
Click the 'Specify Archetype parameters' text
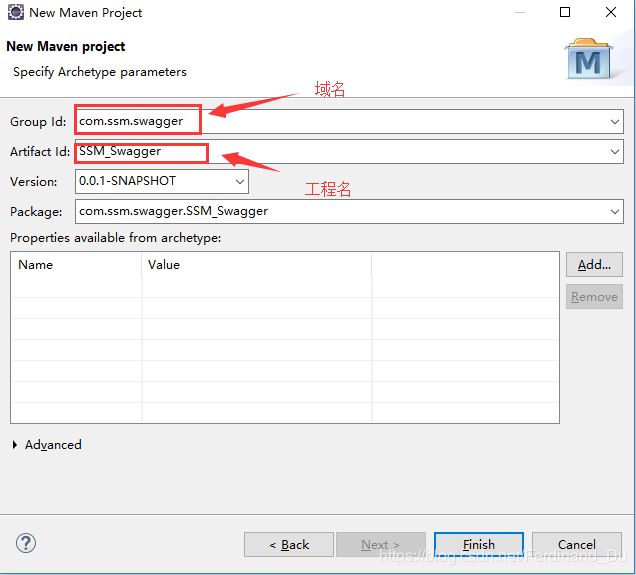click(x=100, y=72)
